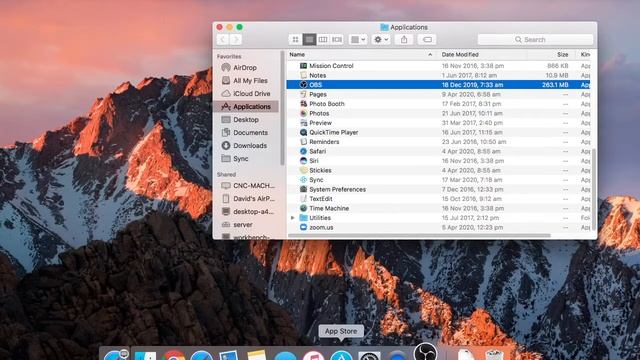This screenshot has width=640, height=360.
Task: Select Applications in the sidebar
Action: click(x=246, y=107)
